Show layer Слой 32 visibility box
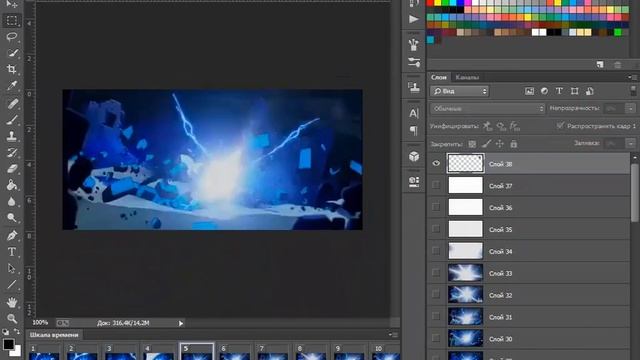The image size is (640, 360). pyautogui.click(x=436, y=295)
